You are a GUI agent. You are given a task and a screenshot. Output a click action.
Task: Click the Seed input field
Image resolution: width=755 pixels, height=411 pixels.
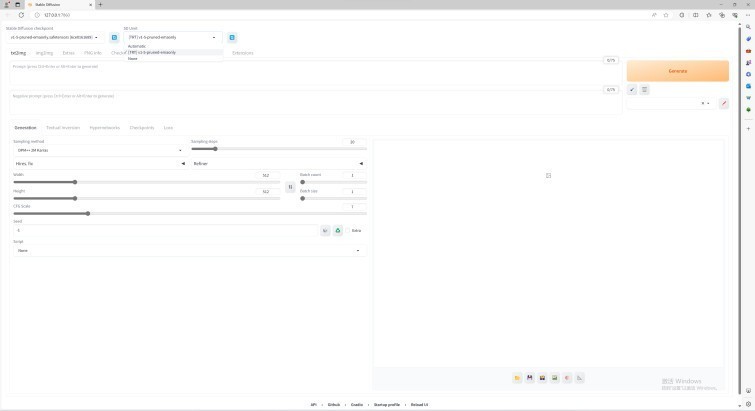tap(165, 231)
